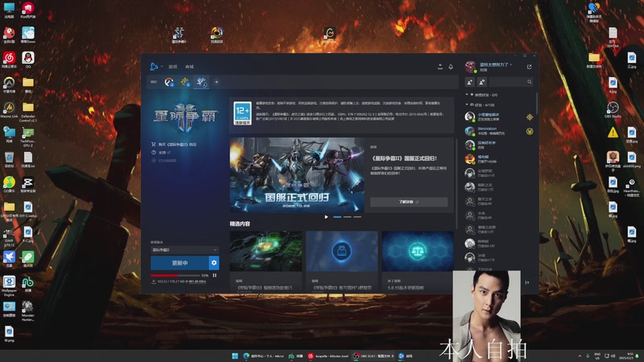This screenshot has height=362, width=644.
Task: Open the Battle.net logo menu
Action: coord(154,67)
